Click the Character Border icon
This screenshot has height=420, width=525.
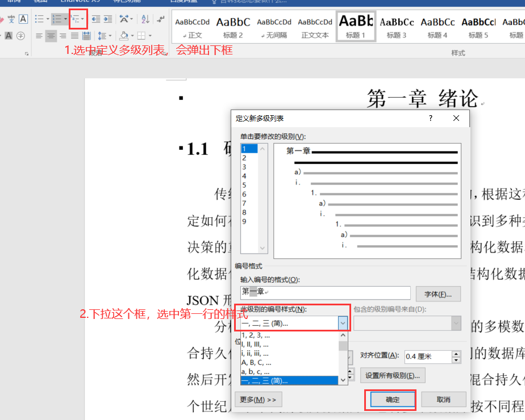[23, 19]
